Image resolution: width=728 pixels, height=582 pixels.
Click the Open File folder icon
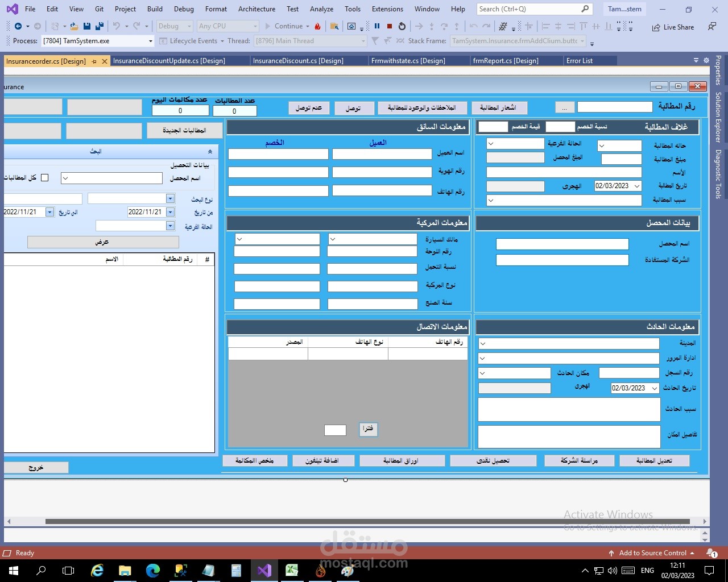74,26
